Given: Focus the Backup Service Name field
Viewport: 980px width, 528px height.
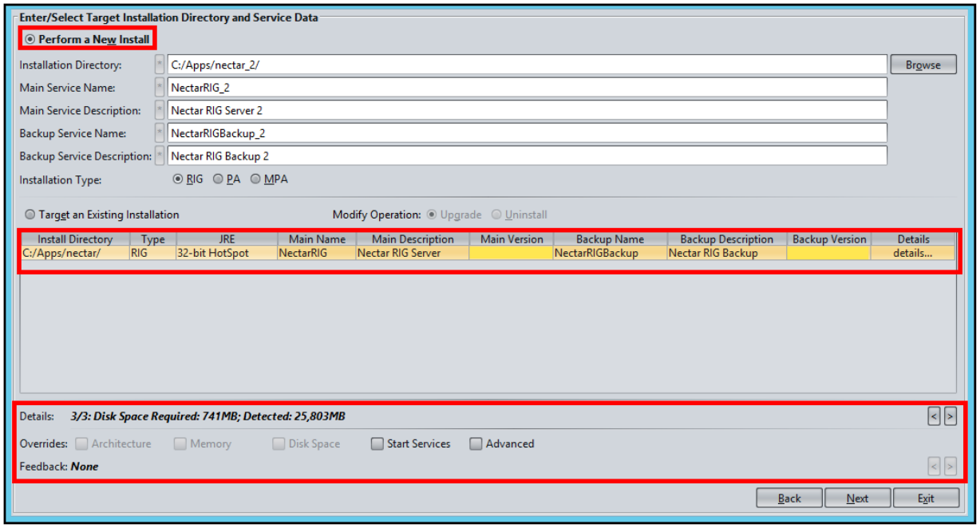Looking at the screenshot, I should 528,133.
